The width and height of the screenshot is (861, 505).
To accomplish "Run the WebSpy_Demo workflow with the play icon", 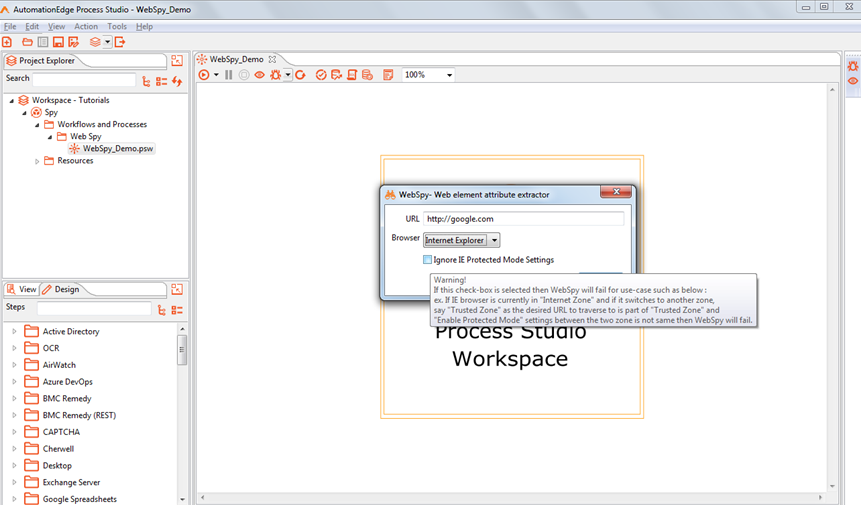I will pyautogui.click(x=204, y=75).
